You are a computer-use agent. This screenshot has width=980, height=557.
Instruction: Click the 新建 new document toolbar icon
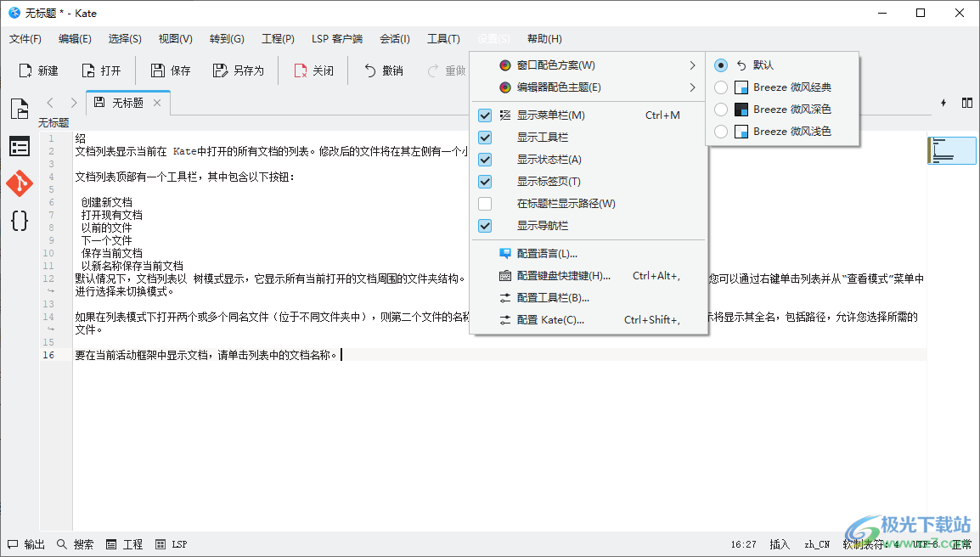25,70
